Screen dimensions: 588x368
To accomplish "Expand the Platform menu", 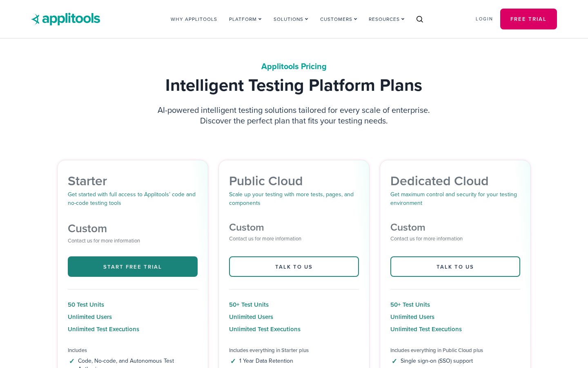I will tap(245, 19).
